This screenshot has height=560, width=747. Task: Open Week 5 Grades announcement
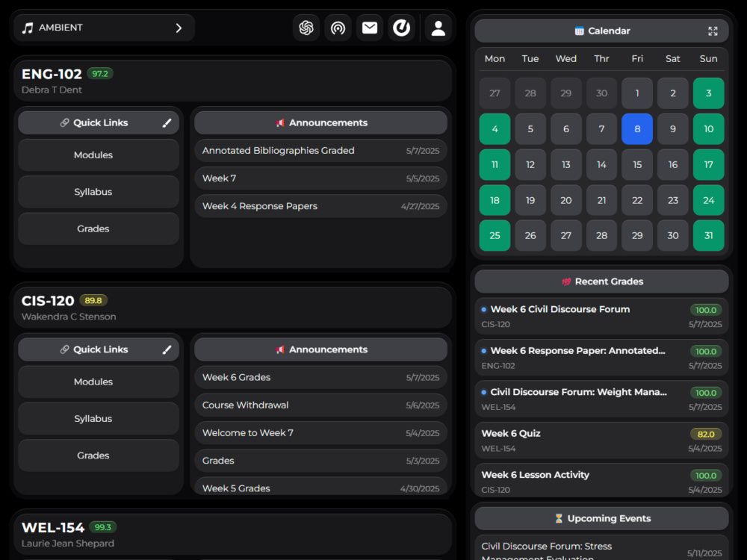coord(320,486)
